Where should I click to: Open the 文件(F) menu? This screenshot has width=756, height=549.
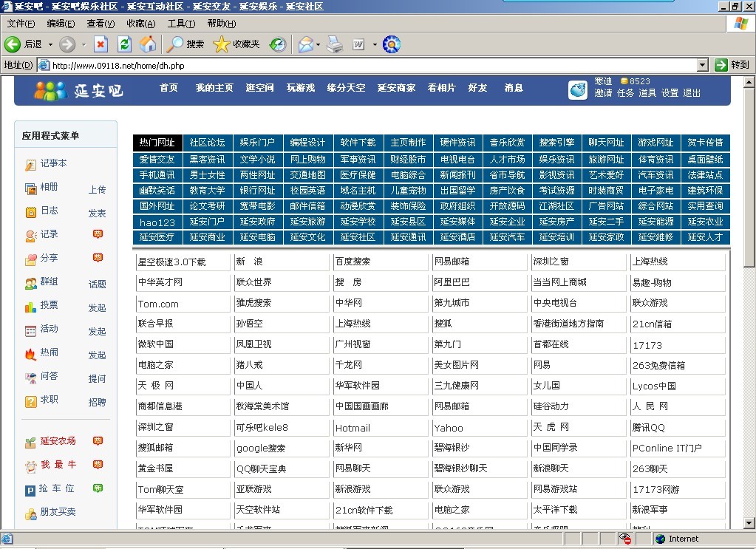click(x=21, y=23)
